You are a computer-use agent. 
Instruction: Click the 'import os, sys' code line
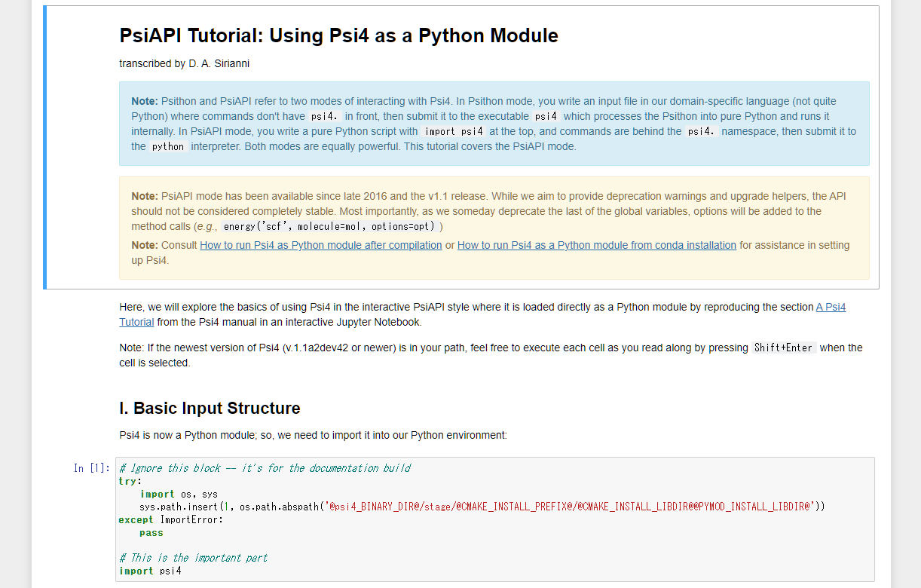coord(179,494)
